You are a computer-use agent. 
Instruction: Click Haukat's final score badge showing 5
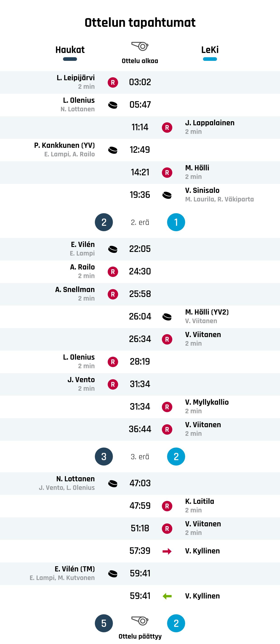[x=104, y=623]
